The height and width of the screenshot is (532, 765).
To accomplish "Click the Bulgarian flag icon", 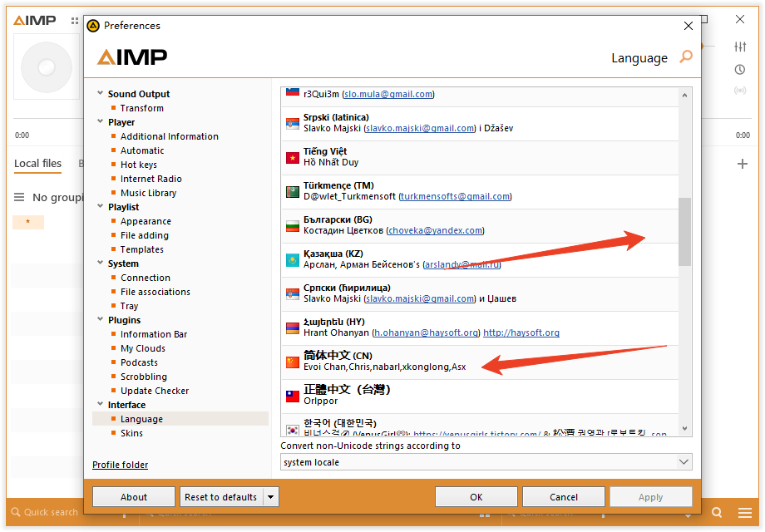I will [x=292, y=226].
